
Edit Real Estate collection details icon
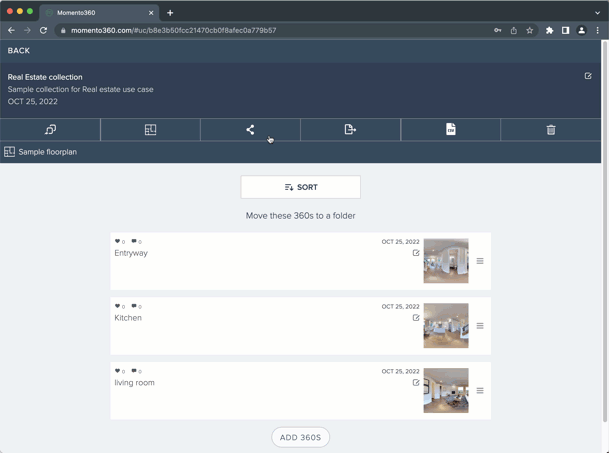click(x=588, y=76)
